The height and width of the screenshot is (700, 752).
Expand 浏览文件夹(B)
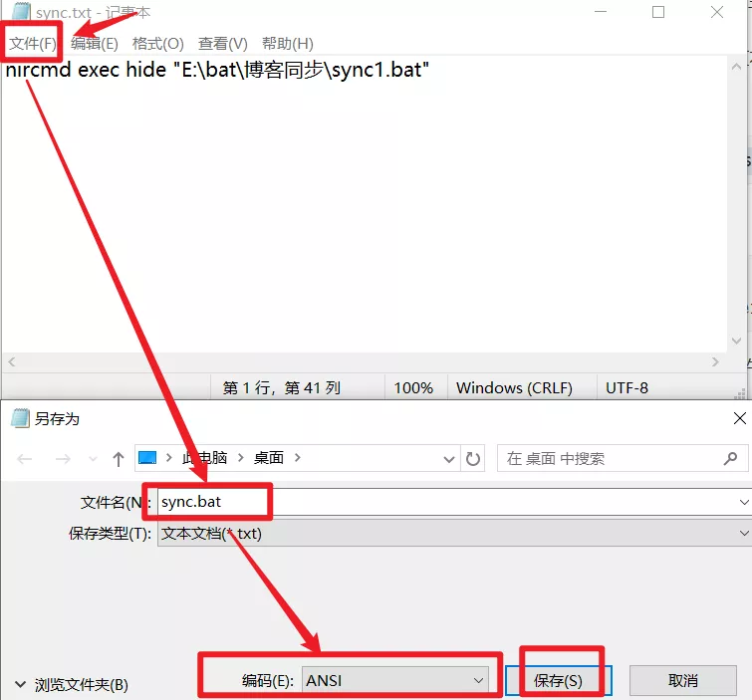72,685
